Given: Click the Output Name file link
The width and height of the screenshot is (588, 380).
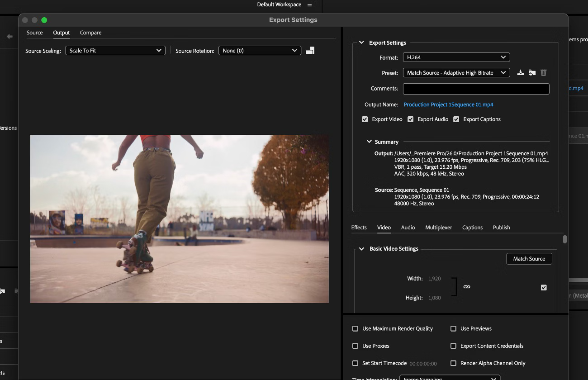Looking at the screenshot, I should pyautogui.click(x=448, y=104).
